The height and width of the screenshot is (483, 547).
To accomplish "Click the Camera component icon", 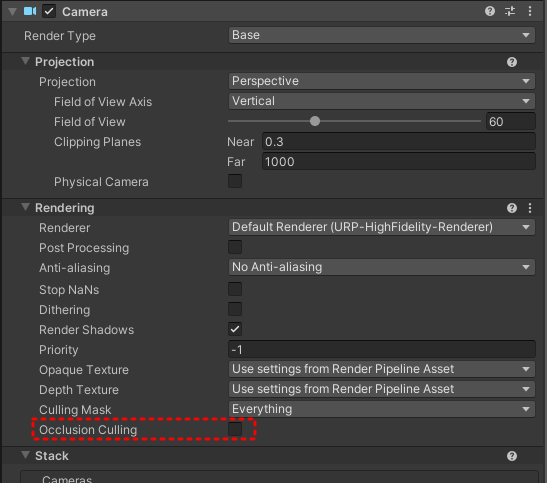I will 30,12.
